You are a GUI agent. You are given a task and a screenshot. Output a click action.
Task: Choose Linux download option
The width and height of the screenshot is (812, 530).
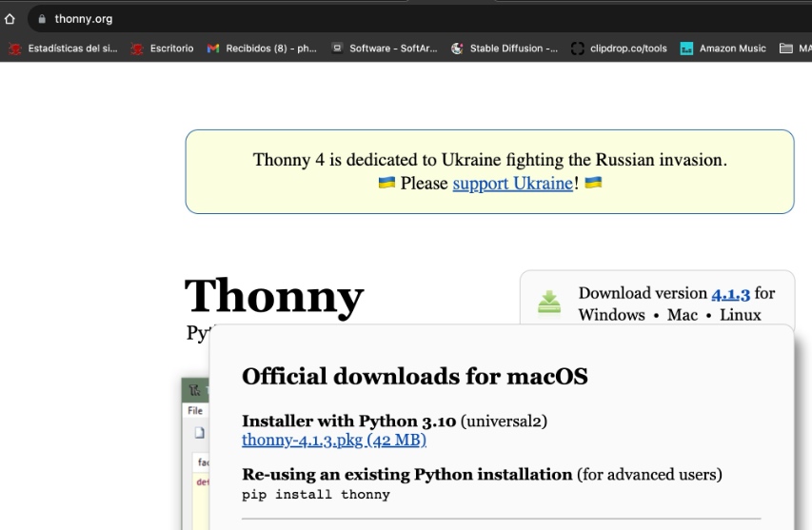pos(740,315)
